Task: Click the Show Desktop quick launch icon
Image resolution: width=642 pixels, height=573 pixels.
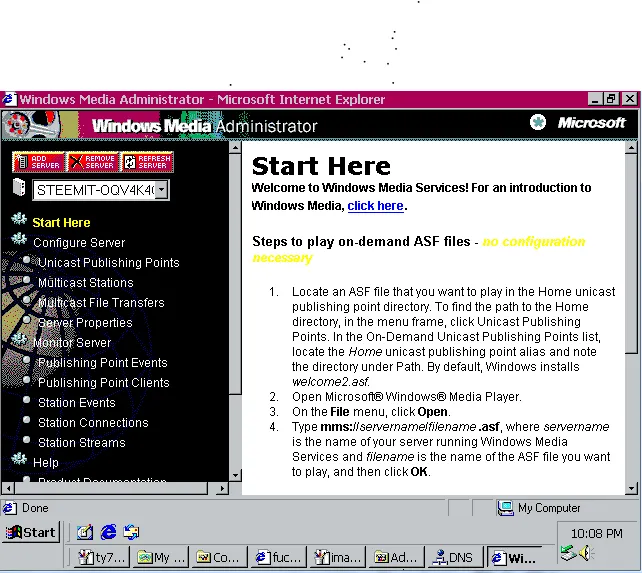Action: 85,532
